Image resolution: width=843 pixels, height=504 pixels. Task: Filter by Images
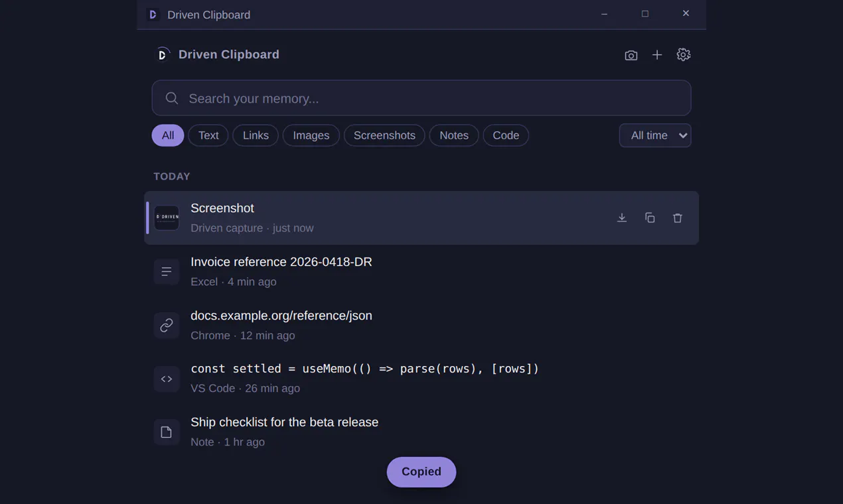click(311, 135)
